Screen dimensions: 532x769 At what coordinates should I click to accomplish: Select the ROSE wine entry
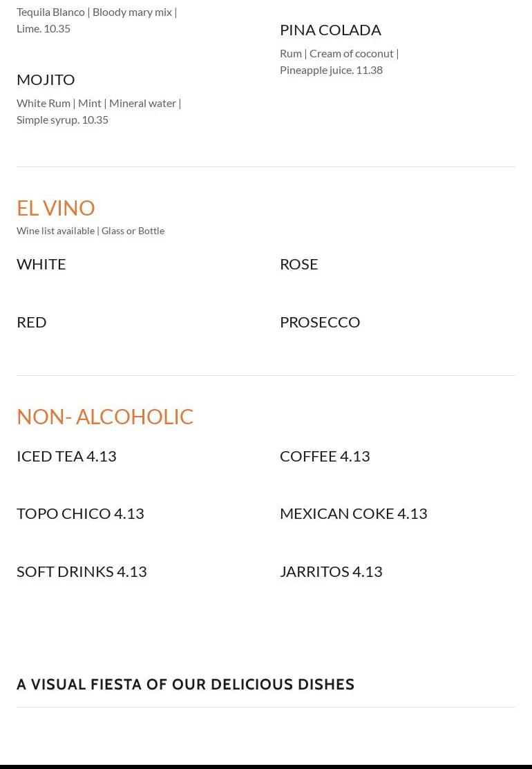[x=298, y=264]
